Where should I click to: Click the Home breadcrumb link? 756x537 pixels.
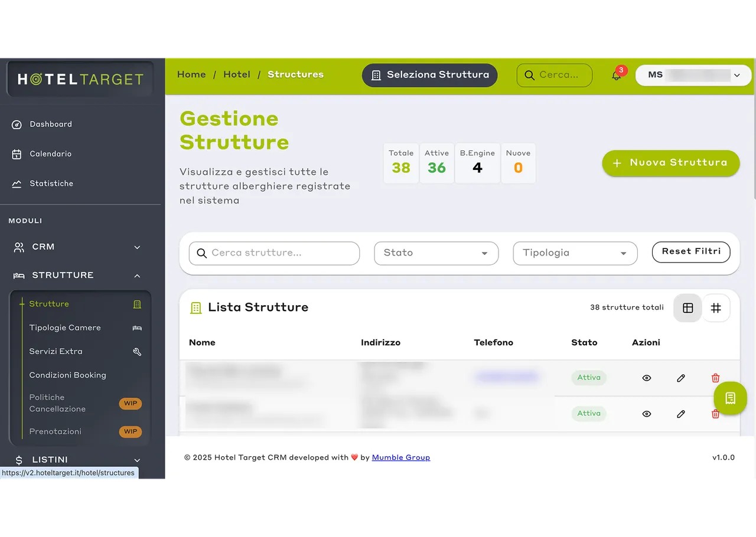click(191, 74)
